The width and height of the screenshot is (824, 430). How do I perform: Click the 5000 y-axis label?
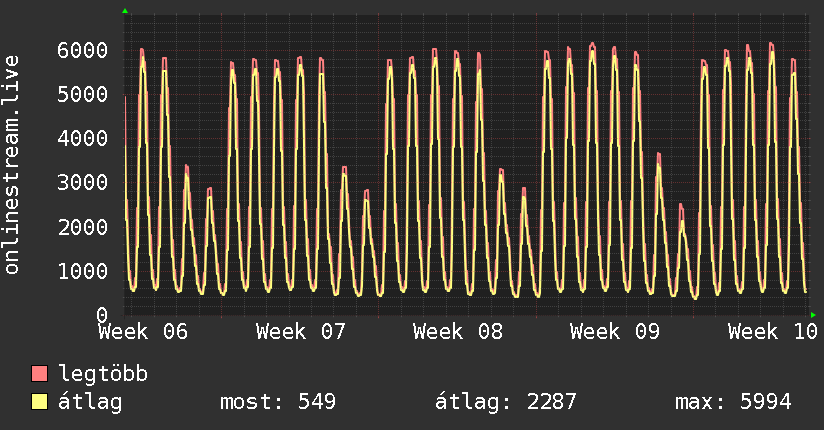[x=83, y=95]
